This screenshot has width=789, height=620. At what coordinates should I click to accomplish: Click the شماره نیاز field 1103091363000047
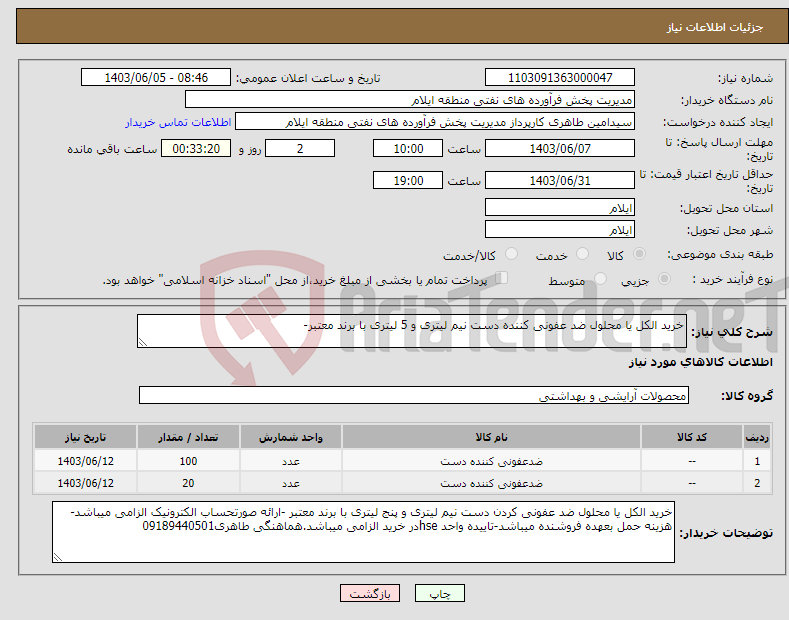(x=560, y=78)
